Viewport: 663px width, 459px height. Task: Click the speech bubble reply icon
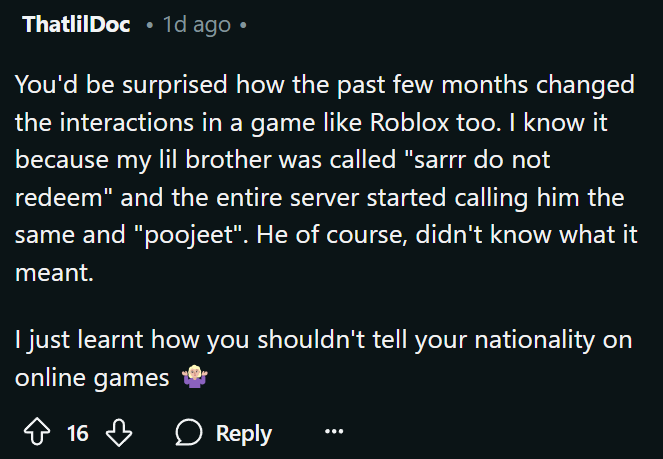coord(189,432)
